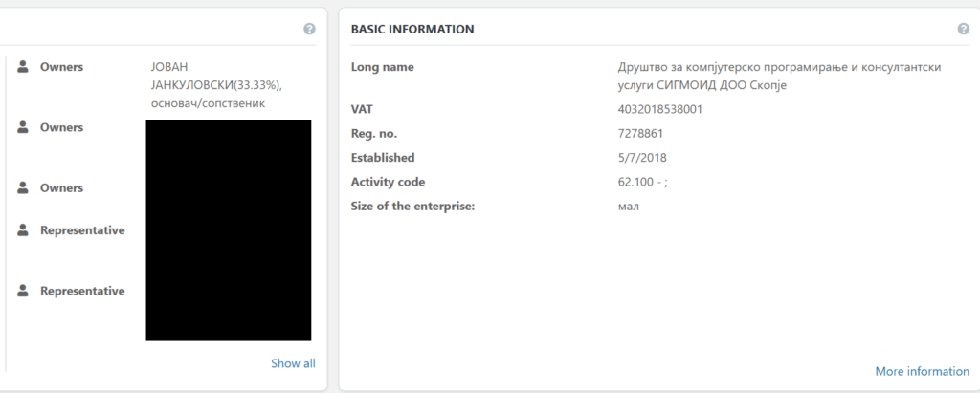The height and width of the screenshot is (393, 980).
Task: Select the last Representative label
Action: [82, 291]
